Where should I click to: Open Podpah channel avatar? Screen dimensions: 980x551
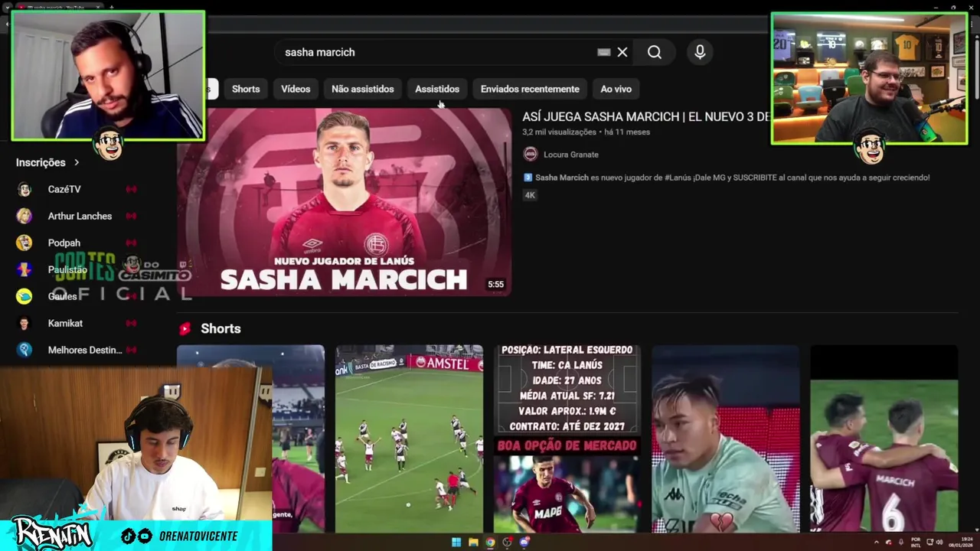(x=24, y=243)
